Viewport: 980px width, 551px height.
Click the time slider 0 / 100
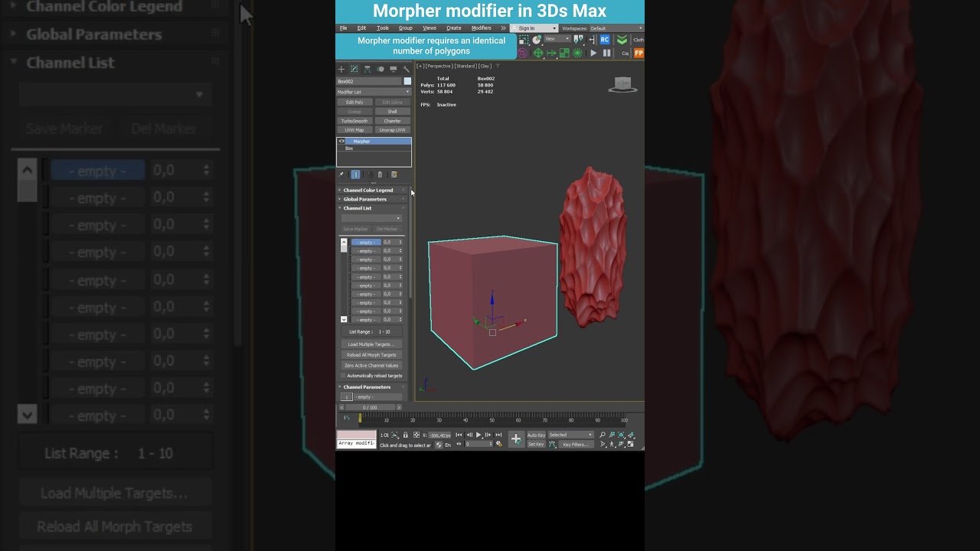370,407
